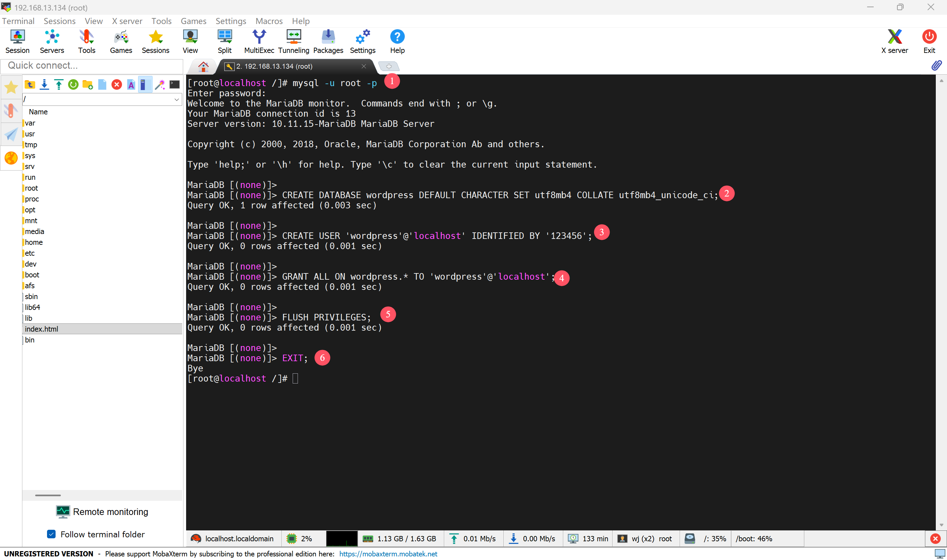Uncheck Follow terminal folder checkbox
This screenshot has height=560, width=947.
tap(51, 534)
